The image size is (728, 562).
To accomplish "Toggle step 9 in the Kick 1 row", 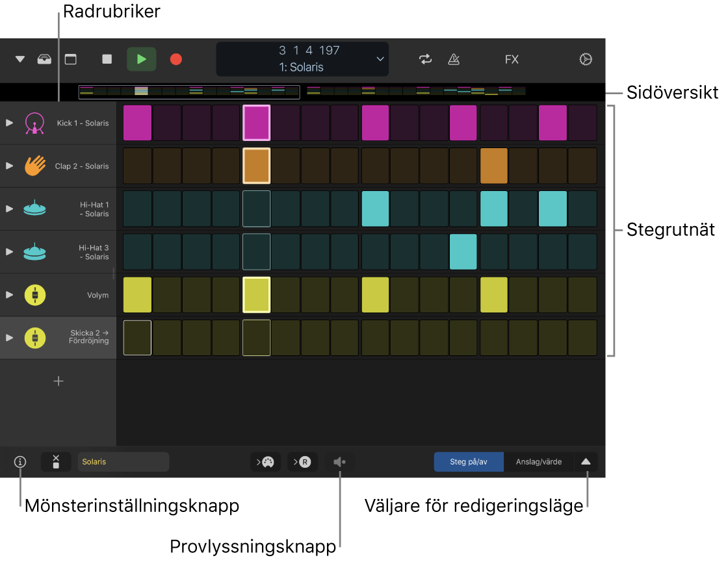I will pyautogui.click(x=375, y=123).
